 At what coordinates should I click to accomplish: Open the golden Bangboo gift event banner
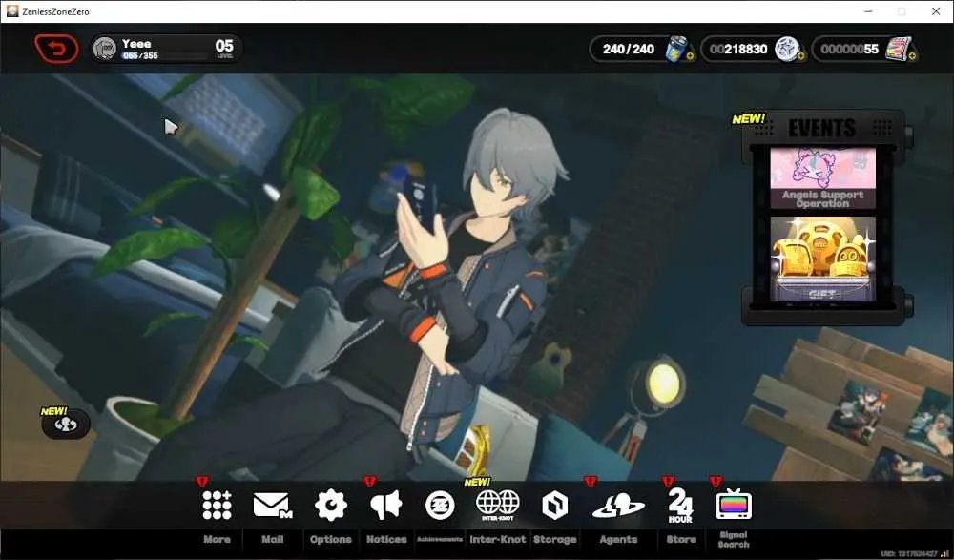pyautogui.click(x=822, y=259)
